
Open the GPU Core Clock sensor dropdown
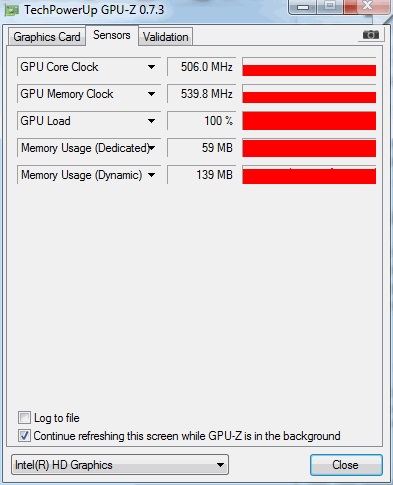pyautogui.click(x=151, y=67)
